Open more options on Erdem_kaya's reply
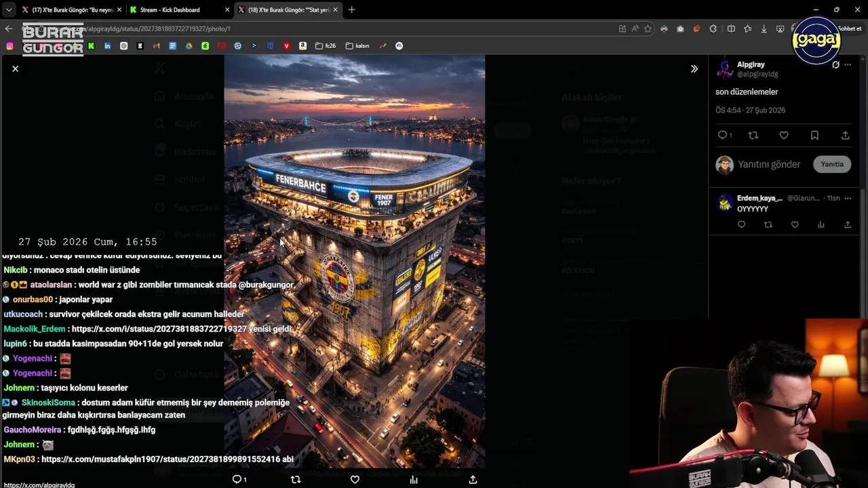 (x=848, y=198)
